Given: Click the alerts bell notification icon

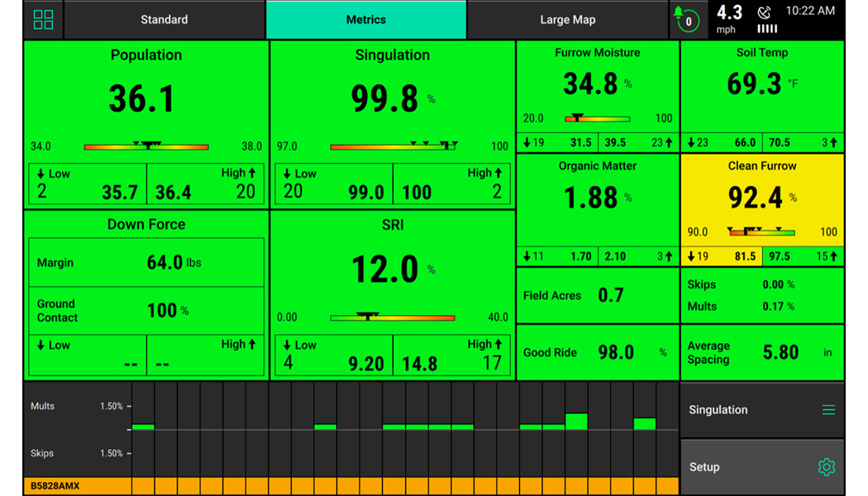Looking at the screenshot, I should (683, 18).
